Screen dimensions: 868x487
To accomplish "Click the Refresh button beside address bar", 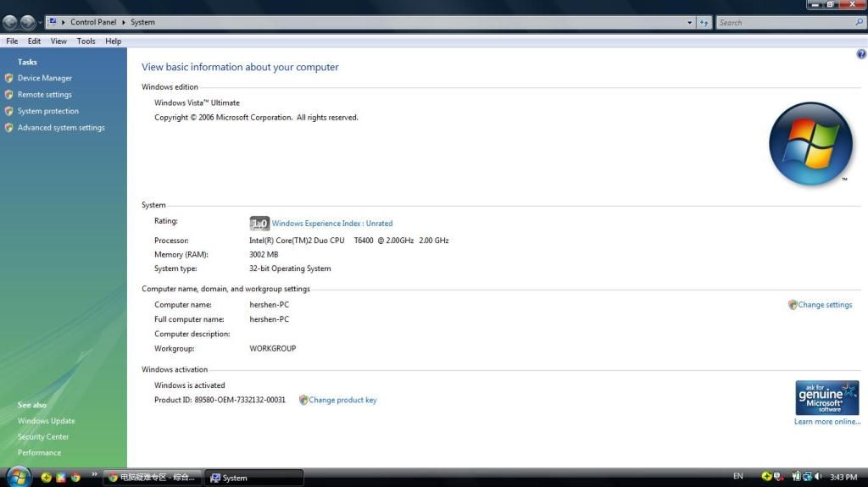I will 704,23.
